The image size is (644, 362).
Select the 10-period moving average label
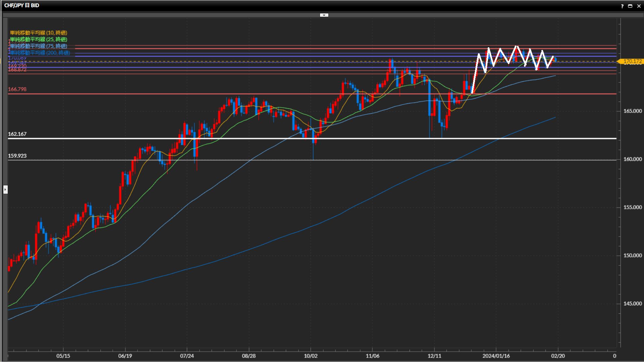38,33
